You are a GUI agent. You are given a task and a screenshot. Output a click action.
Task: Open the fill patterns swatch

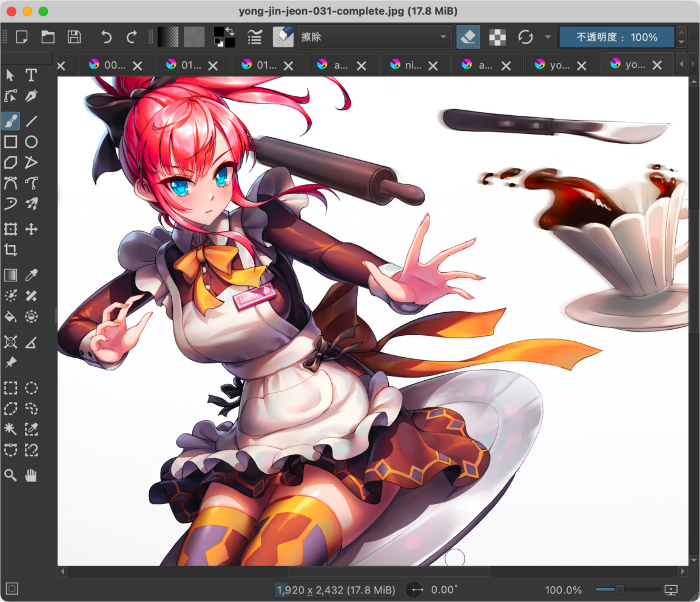click(194, 36)
